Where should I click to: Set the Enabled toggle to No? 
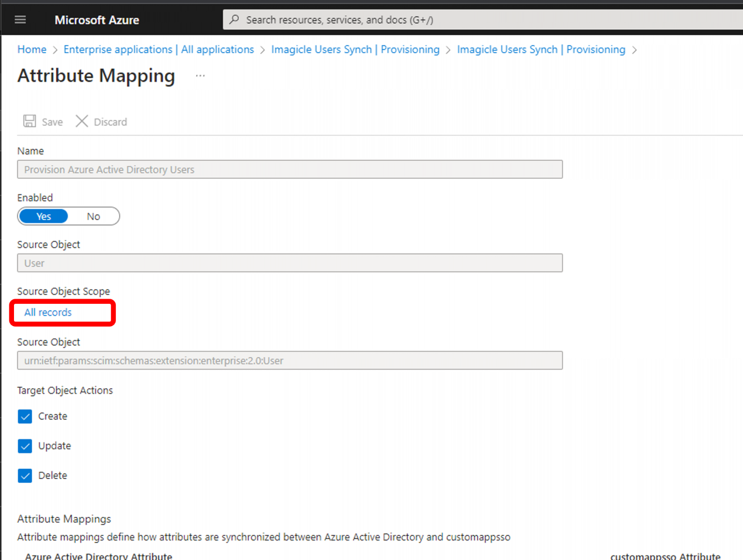coord(93,217)
